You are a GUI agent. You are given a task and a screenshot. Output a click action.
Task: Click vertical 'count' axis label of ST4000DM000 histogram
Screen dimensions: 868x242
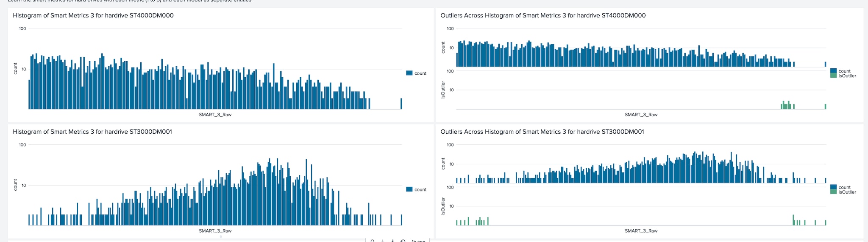tap(16, 68)
